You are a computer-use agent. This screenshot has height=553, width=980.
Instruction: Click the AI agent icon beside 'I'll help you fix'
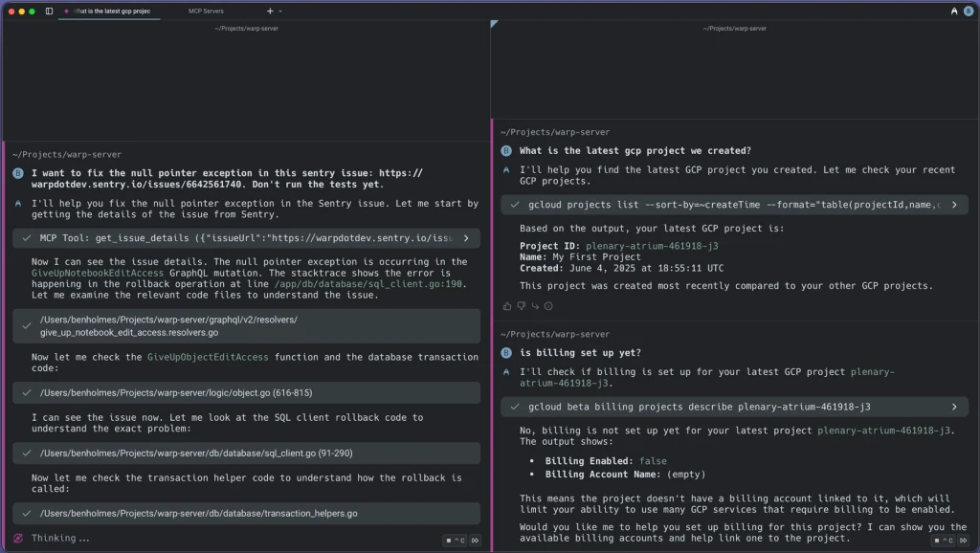pyautogui.click(x=18, y=204)
